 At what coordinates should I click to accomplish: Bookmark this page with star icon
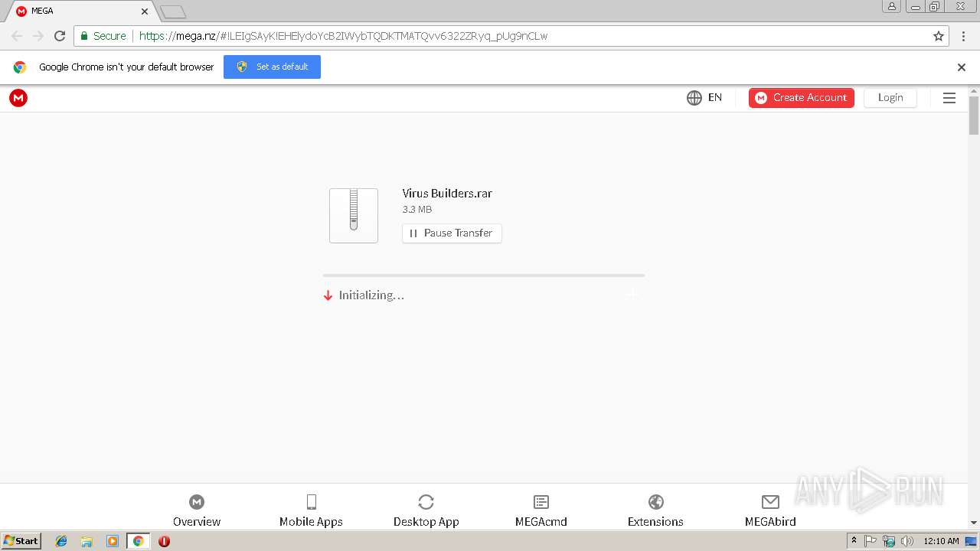point(939,36)
